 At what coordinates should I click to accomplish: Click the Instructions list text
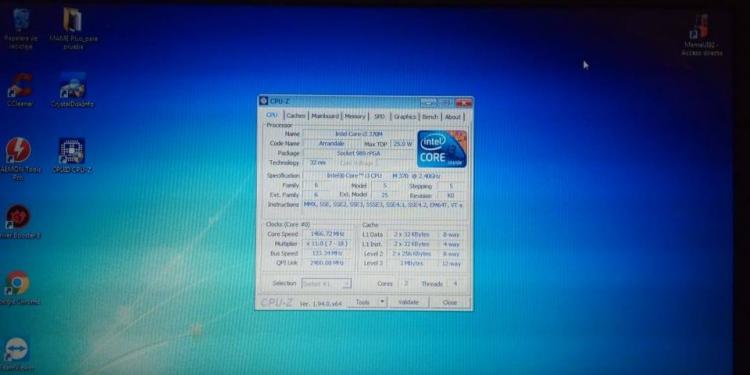click(384, 204)
